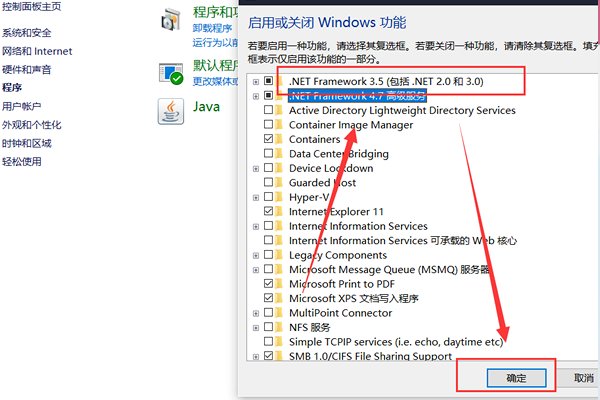The width and height of the screenshot is (600, 400).
Task: Select 用户帐户 in the sidebar
Action: (21, 106)
